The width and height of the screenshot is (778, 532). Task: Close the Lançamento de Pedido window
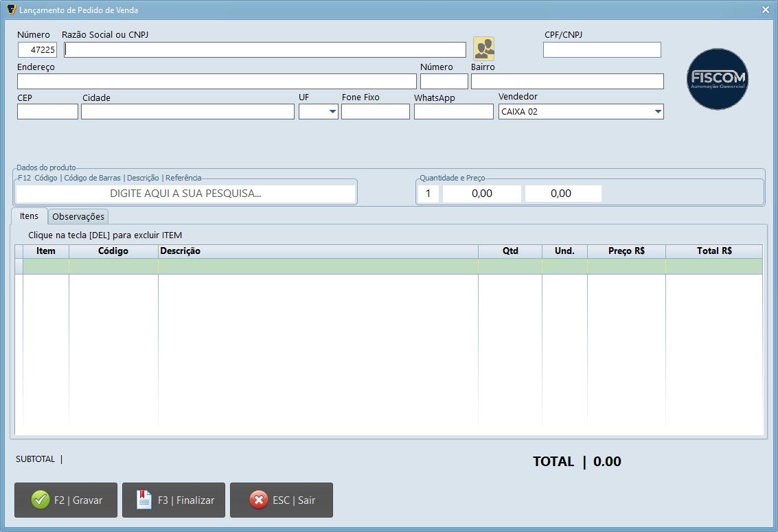tap(766, 10)
